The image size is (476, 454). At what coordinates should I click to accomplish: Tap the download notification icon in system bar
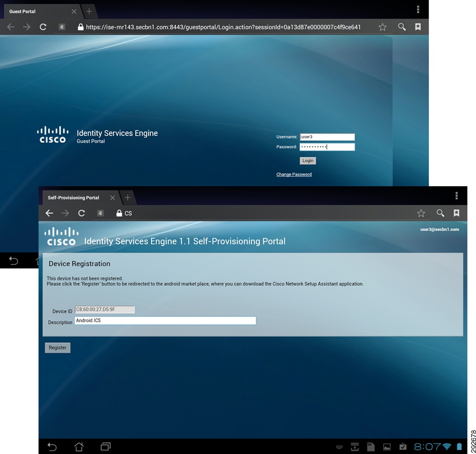[355, 447]
